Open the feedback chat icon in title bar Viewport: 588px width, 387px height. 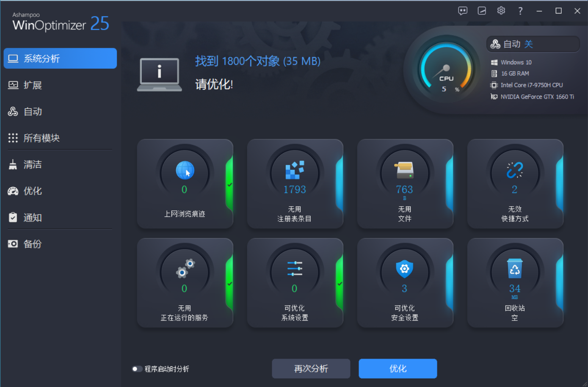point(463,11)
